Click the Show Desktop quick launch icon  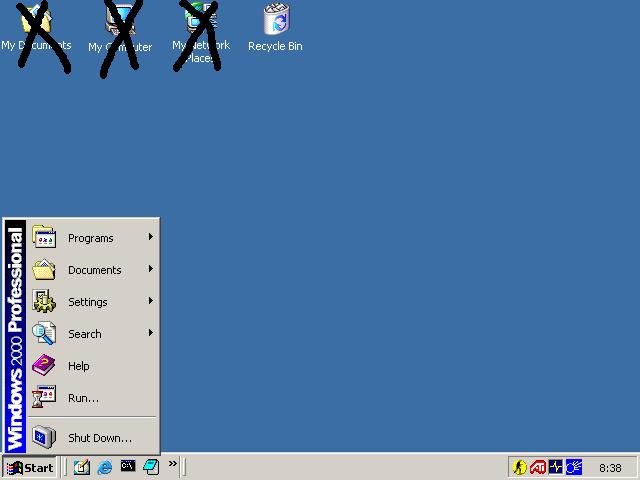[82, 467]
